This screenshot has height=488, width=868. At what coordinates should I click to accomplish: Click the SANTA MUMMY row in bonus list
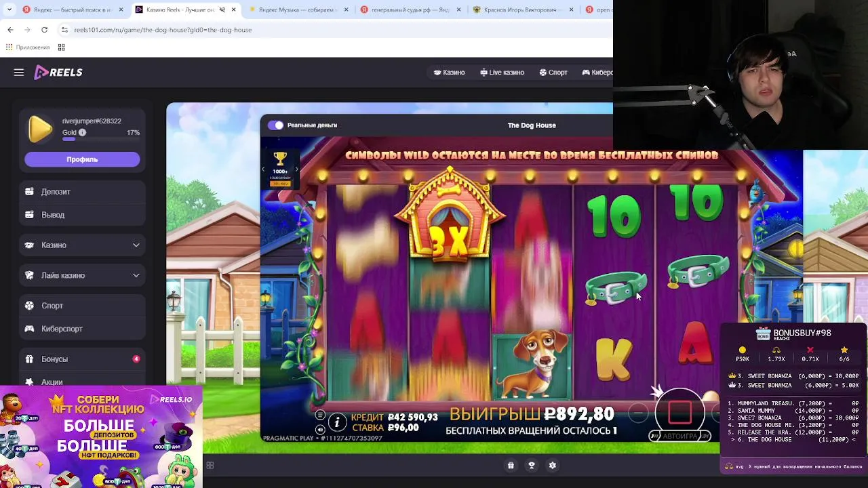tap(793, 411)
